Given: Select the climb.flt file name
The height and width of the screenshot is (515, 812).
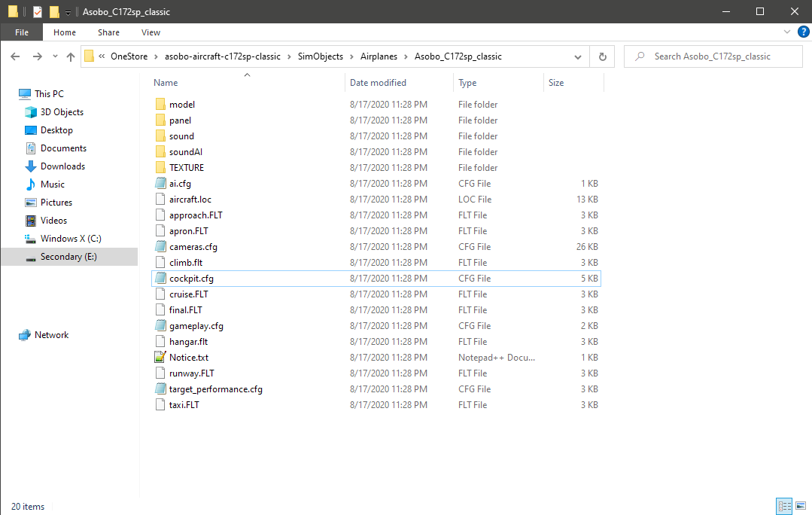Looking at the screenshot, I should [x=186, y=263].
